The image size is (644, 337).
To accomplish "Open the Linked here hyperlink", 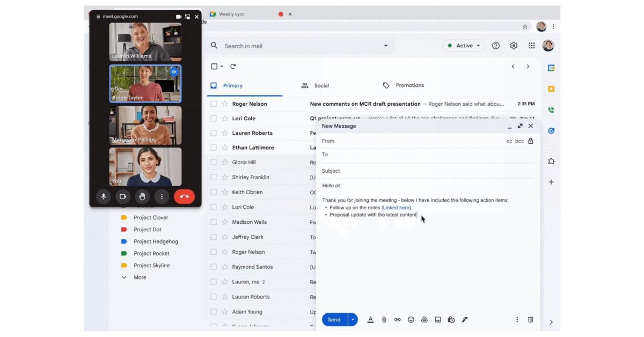I will tap(396, 208).
